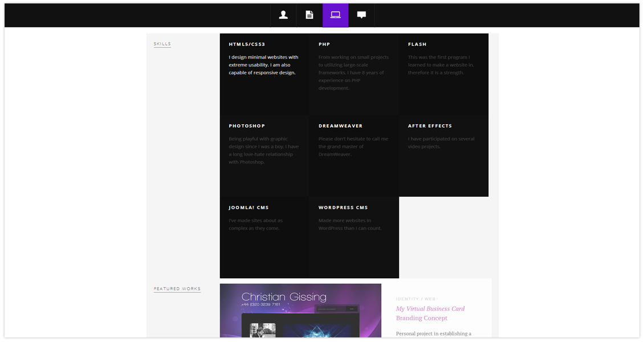Click the small photo inside project preview
644x342 pixels.
[263, 330]
